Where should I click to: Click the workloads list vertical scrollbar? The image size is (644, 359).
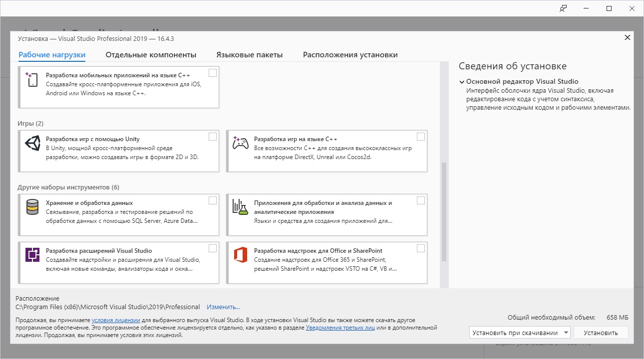pyautogui.click(x=444, y=212)
